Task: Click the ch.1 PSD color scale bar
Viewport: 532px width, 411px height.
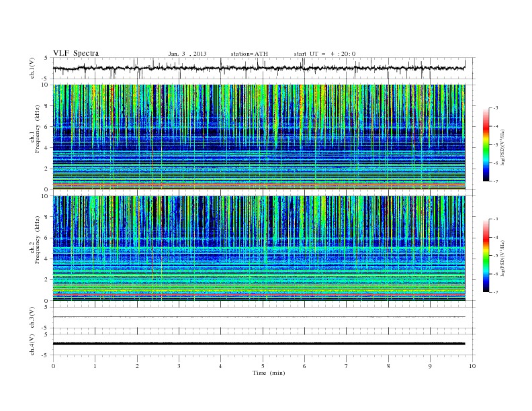Action: point(486,144)
